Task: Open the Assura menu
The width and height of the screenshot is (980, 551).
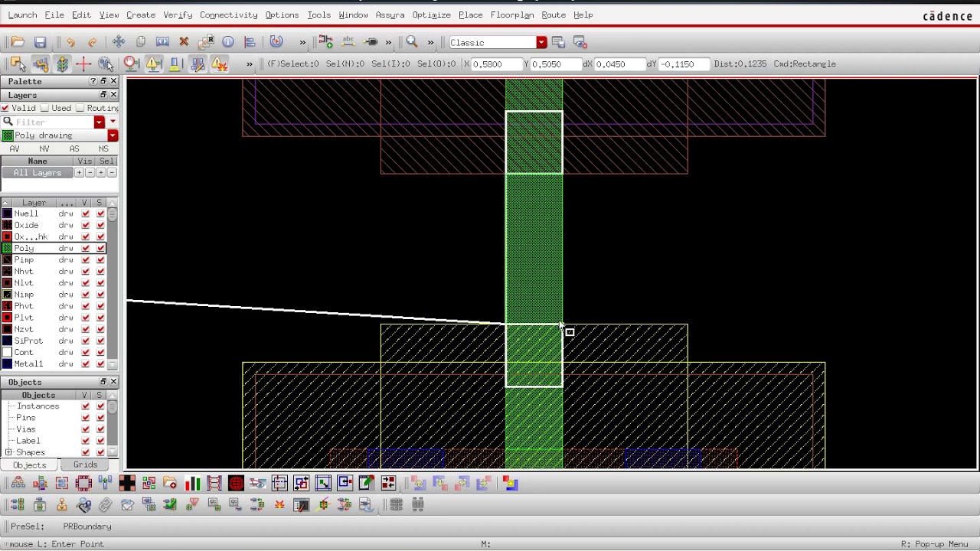Action: [x=390, y=15]
